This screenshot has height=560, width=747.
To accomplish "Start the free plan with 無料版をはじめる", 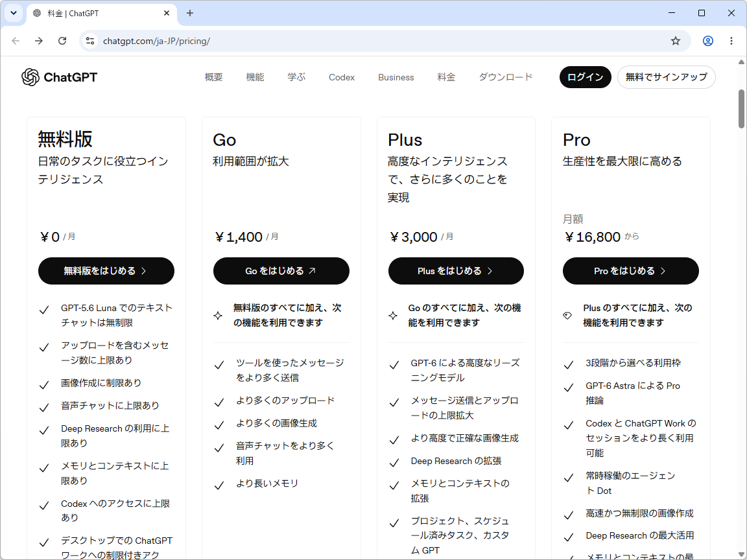I will point(106,271).
